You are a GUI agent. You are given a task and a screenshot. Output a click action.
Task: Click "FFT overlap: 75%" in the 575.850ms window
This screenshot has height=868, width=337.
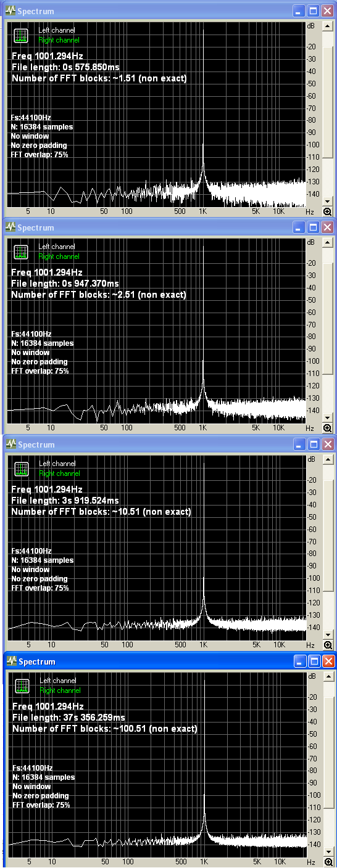tap(40, 154)
